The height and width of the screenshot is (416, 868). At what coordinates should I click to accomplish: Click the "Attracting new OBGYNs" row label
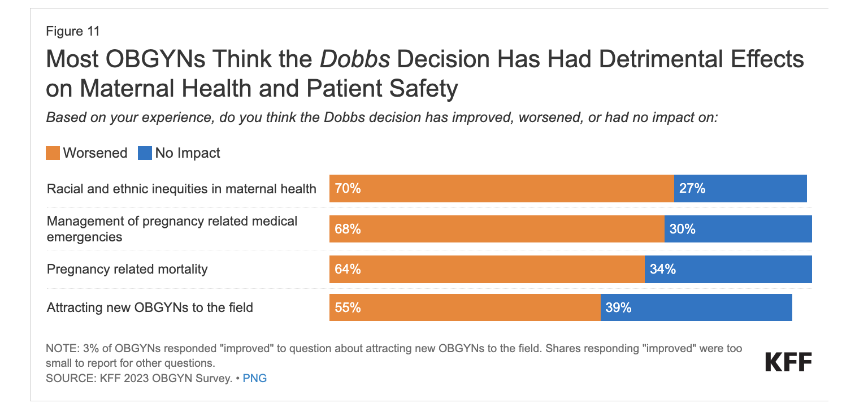[x=150, y=308]
